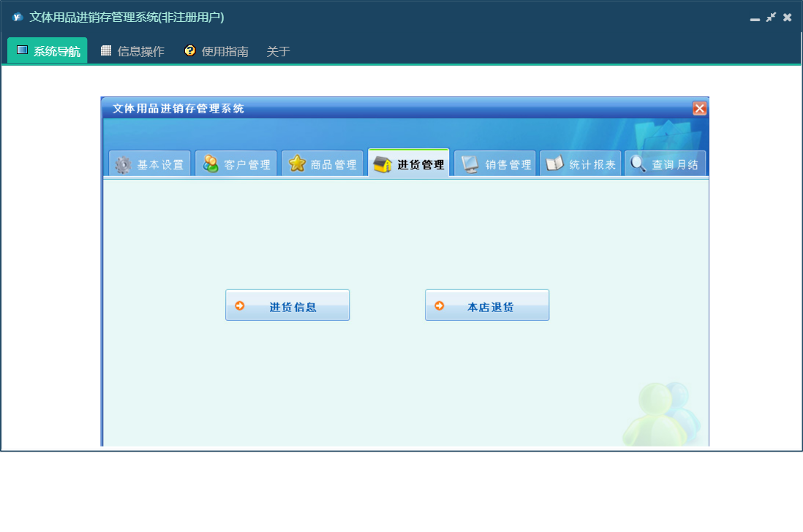803x532 pixels.
Task: Click the application logo in the title bar
Action: pos(18,17)
